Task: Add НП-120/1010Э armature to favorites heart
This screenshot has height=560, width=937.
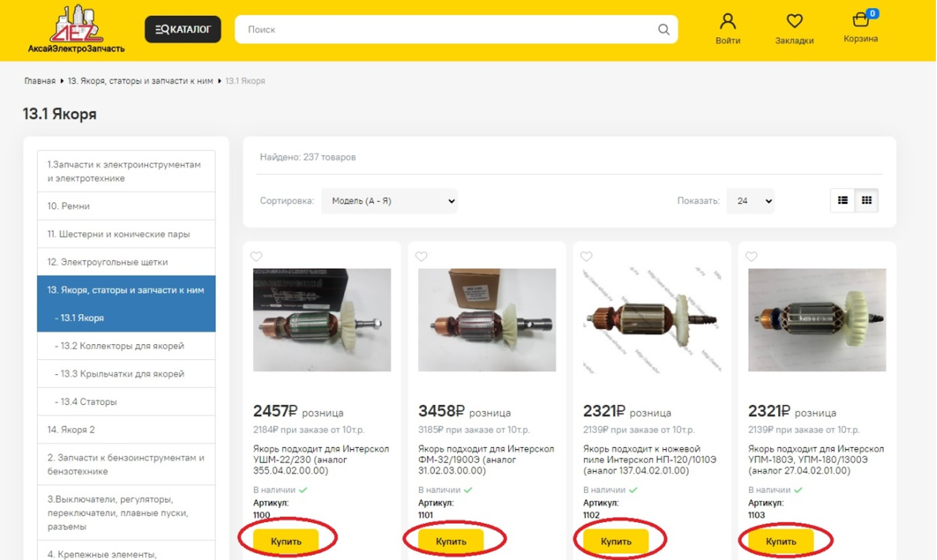Action: tap(587, 256)
